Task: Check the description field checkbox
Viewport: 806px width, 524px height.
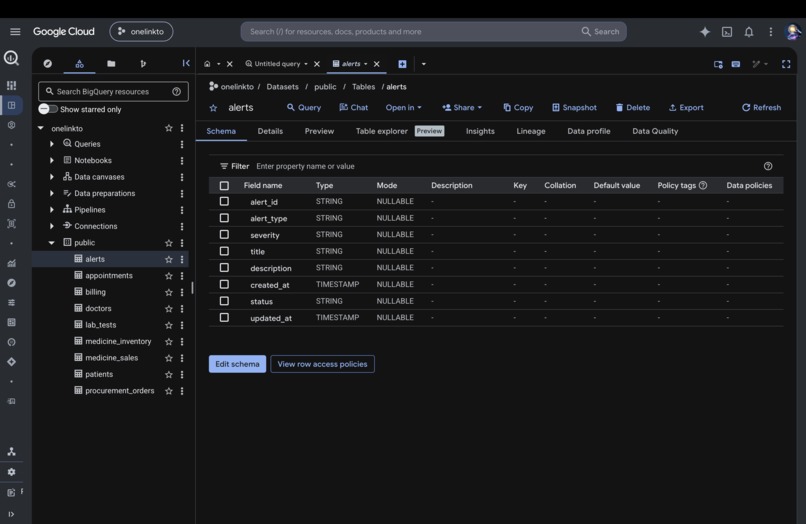Action: click(x=224, y=268)
